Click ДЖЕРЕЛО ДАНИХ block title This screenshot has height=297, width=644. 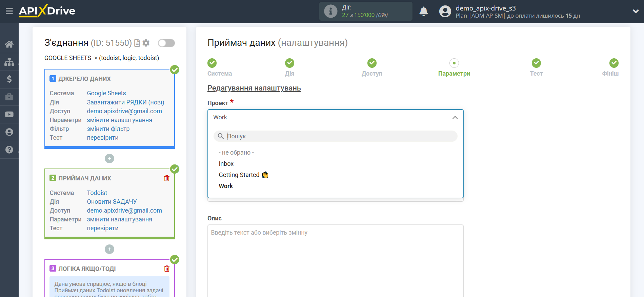[x=84, y=79]
